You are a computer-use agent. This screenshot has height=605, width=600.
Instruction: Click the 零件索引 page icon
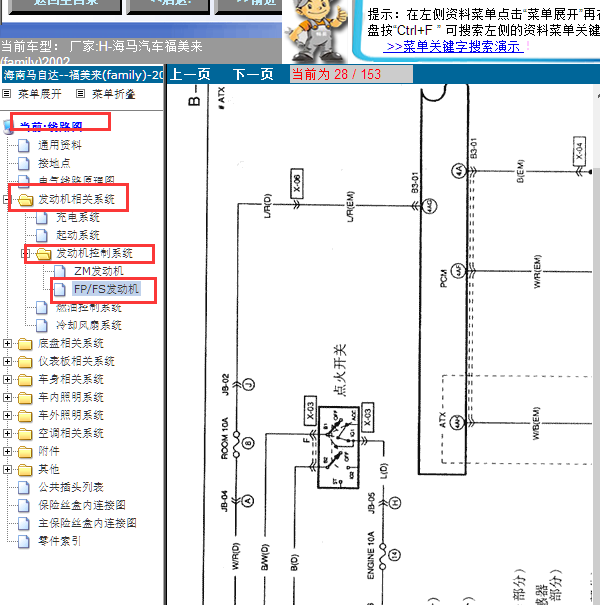pos(24,542)
